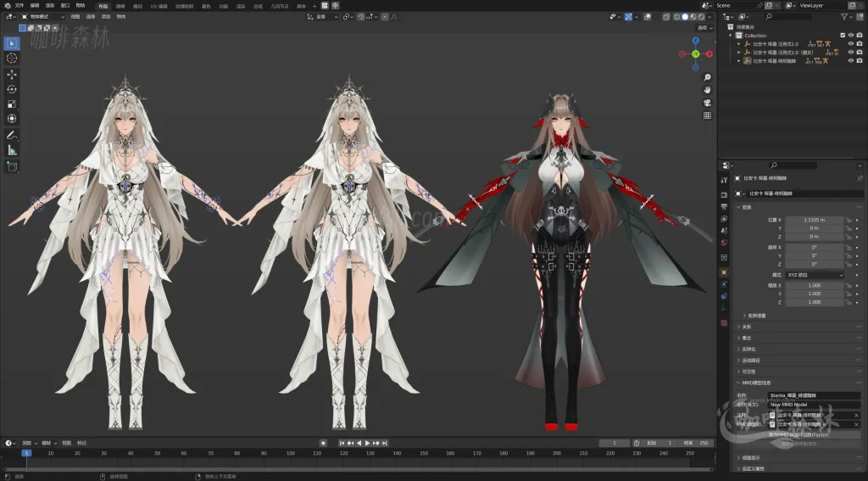Image resolution: width=868 pixels, height=481 pixels.
Task: Enable wireframe viewport shading mode
Action: point(676,17)
